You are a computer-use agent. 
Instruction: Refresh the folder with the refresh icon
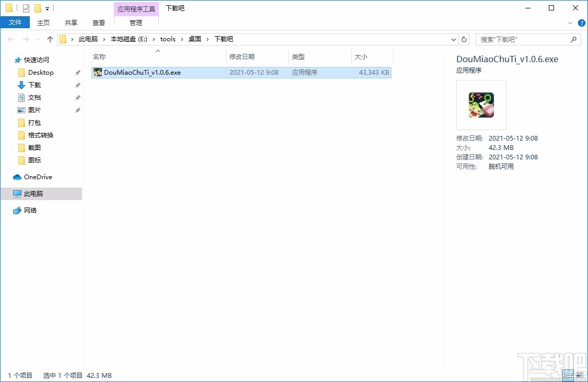(x=464, y=39)
